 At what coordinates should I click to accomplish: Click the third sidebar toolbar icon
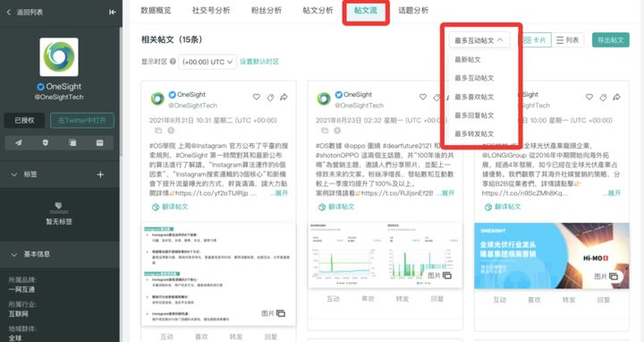pos(72,142)
